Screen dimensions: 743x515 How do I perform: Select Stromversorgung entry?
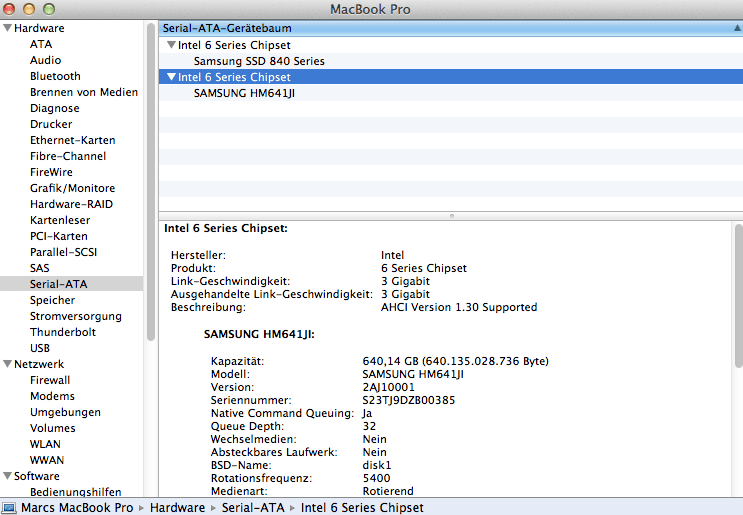(76, 316)
